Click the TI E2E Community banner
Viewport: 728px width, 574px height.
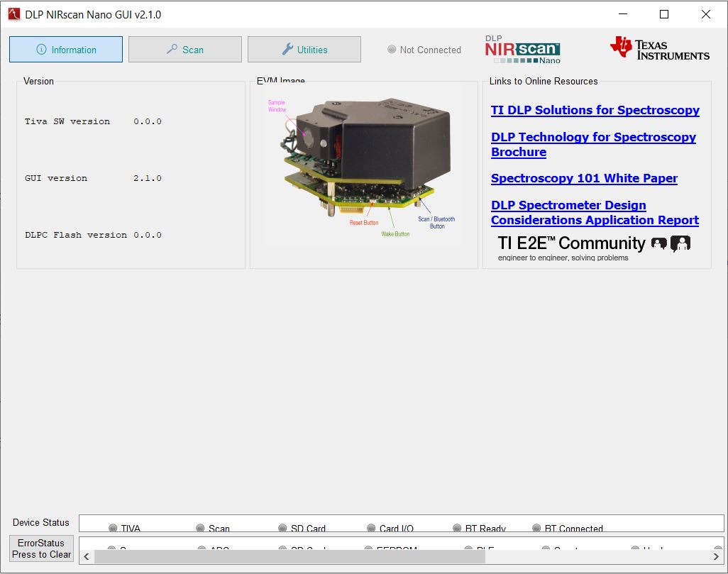[594, 248]
